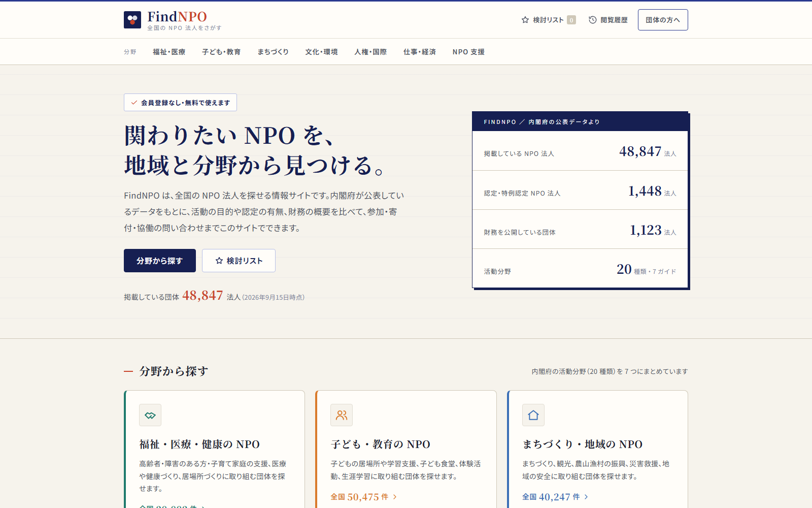Click the house icon on まちづくり・地域 card
The width and height of the screenshot is (812, 508).
[533, 415]
